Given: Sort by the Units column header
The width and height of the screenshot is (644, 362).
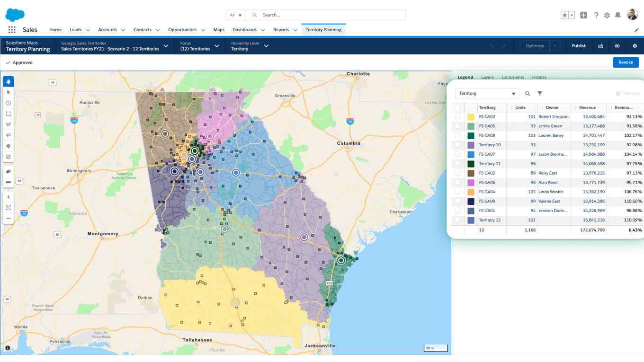Looking at the screenshot, I should tap(520, 107).
